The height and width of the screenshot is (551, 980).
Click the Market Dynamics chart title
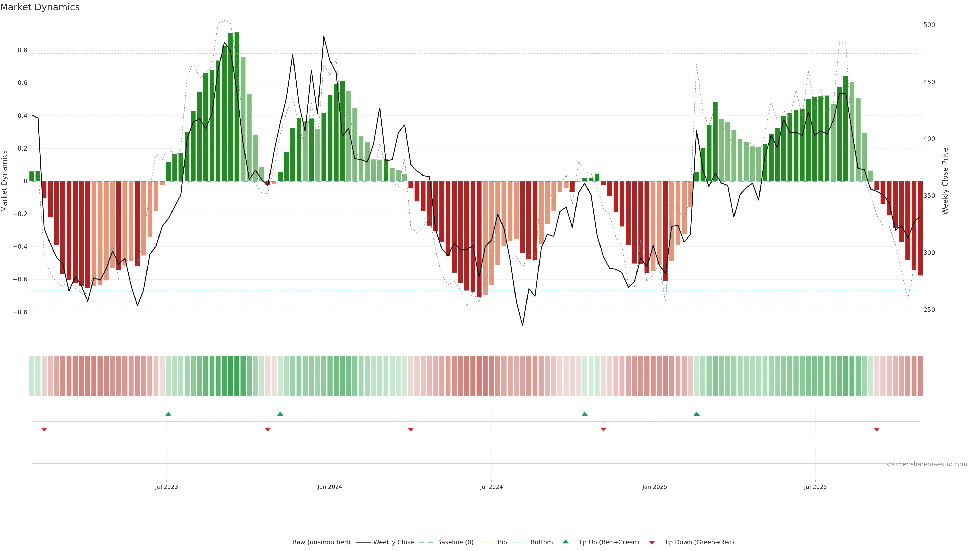[40, 7]
